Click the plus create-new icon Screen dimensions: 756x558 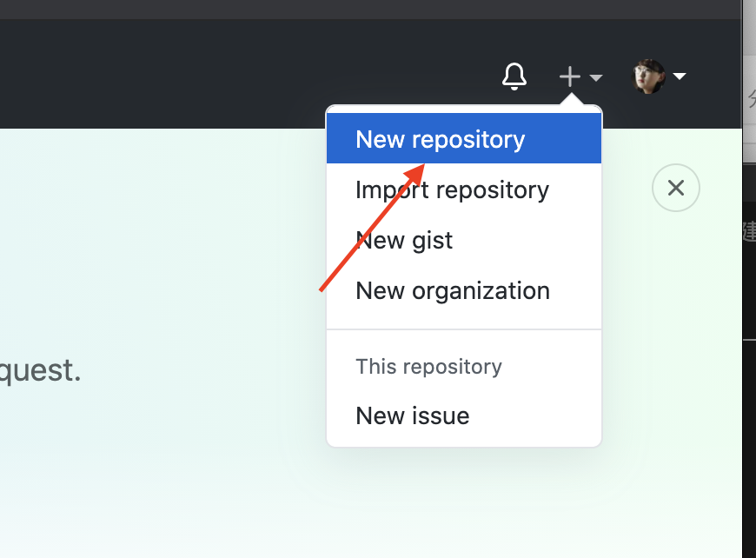569,76
